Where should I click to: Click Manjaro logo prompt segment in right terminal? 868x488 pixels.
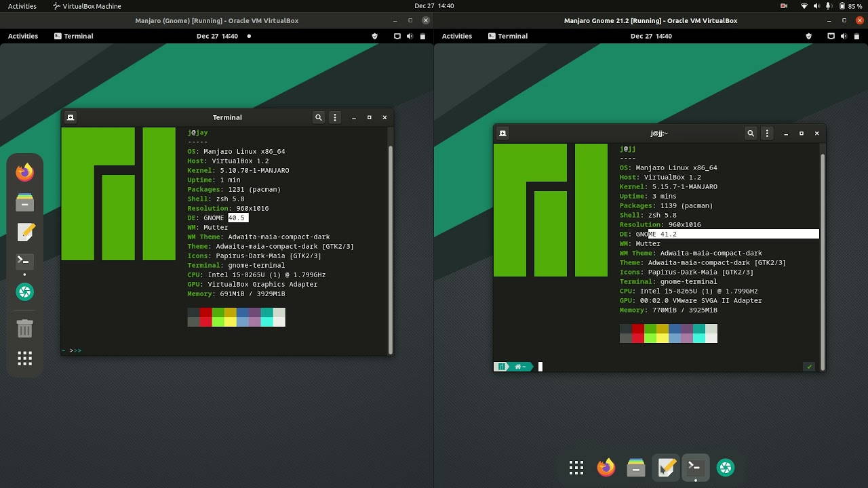click(502, 367)
